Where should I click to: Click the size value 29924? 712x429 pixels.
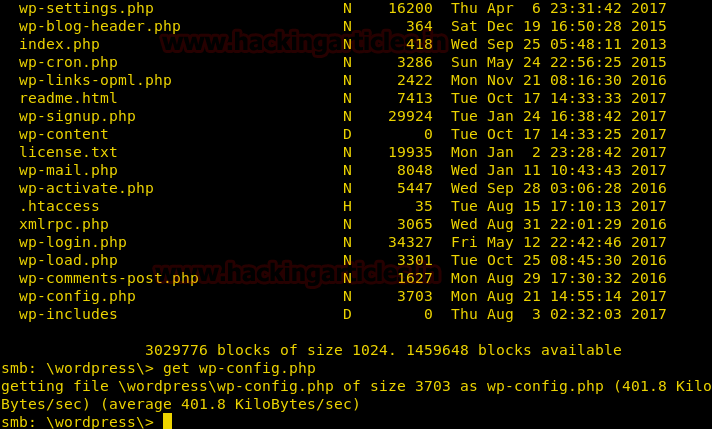[410, 116]
